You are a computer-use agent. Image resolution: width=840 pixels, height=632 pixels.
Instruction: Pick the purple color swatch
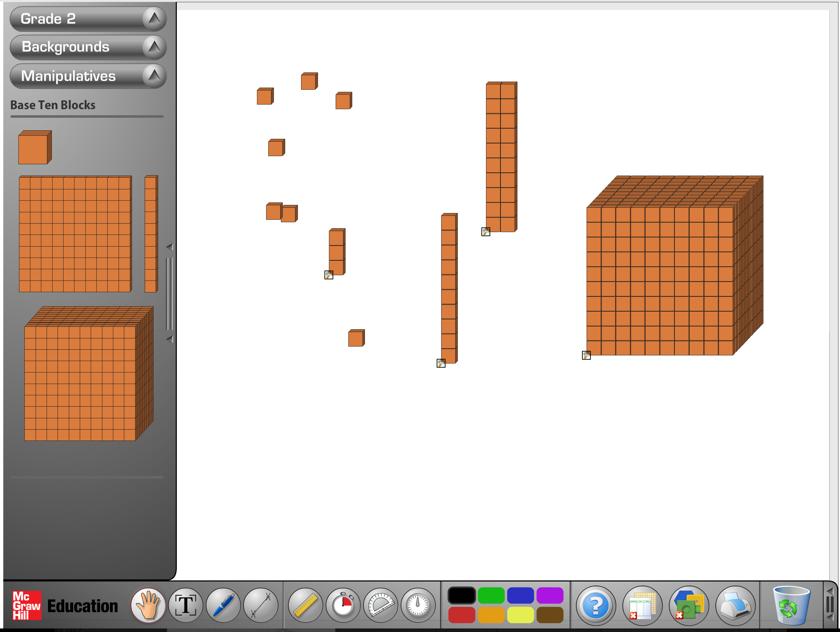(550, 596)
